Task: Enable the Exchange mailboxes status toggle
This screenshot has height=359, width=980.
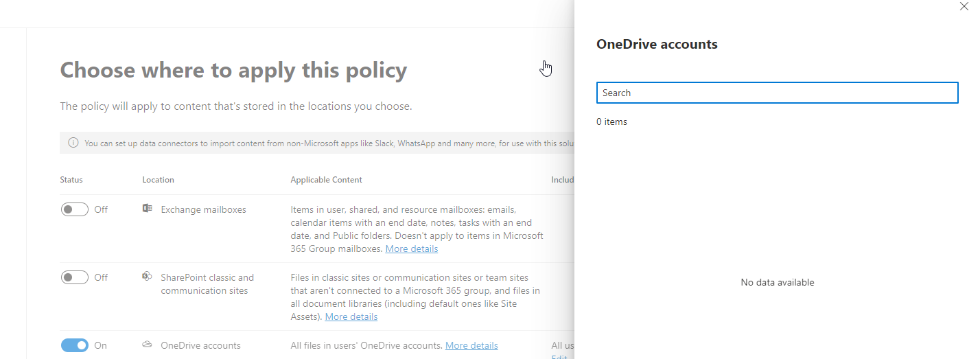Action: coord(75,209)
